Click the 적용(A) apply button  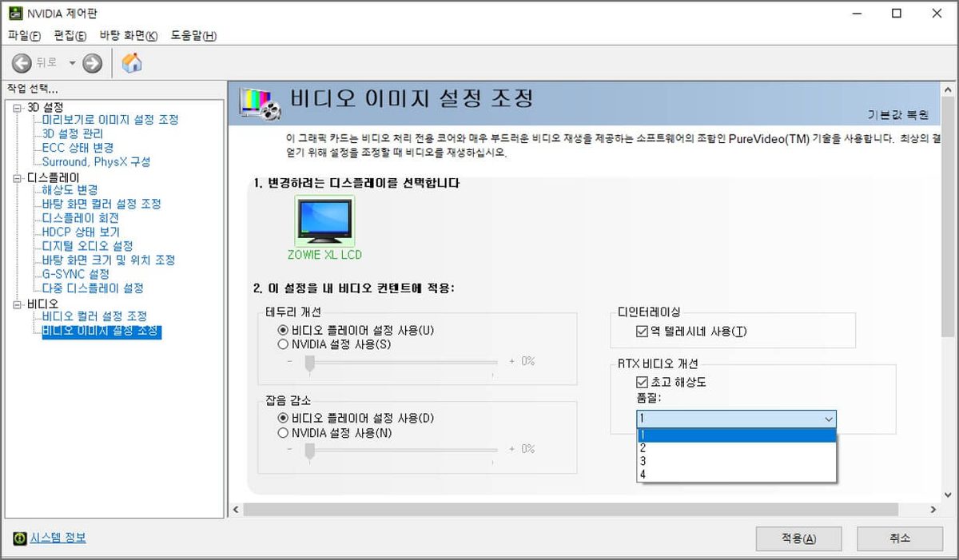coord(798,538)
